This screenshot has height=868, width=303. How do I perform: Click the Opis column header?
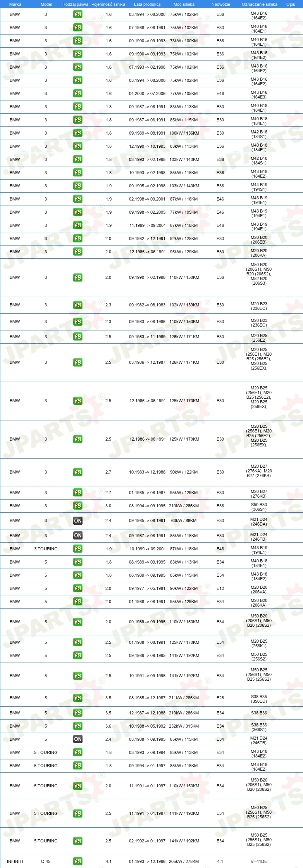pyautogui.click(x=291, y=4)
